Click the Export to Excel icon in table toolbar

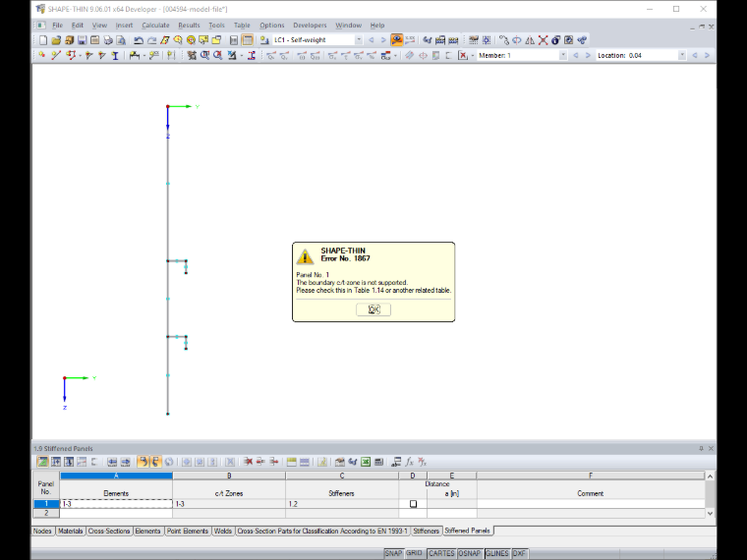[x=366, y=462]
